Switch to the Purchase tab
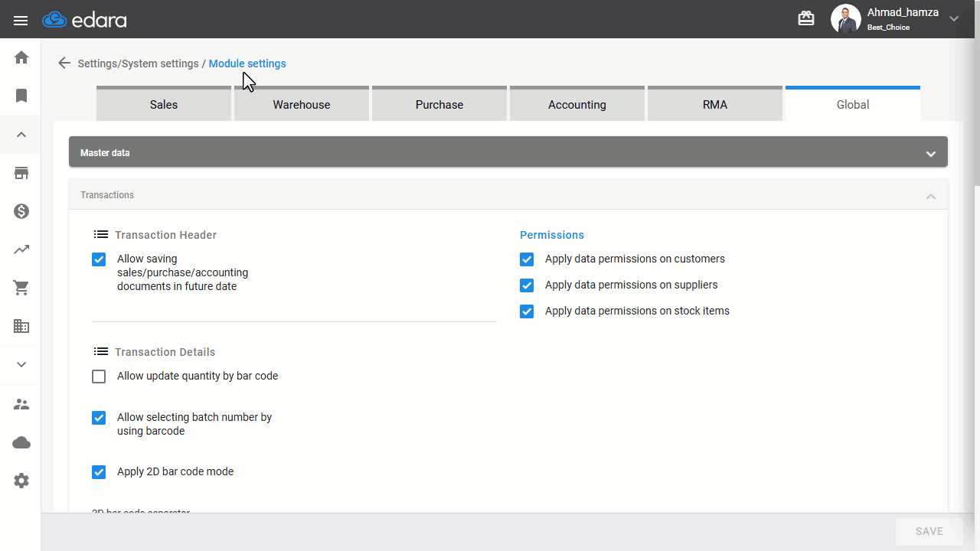This screenshot has height=551, width=980. [x=439, y=103]
